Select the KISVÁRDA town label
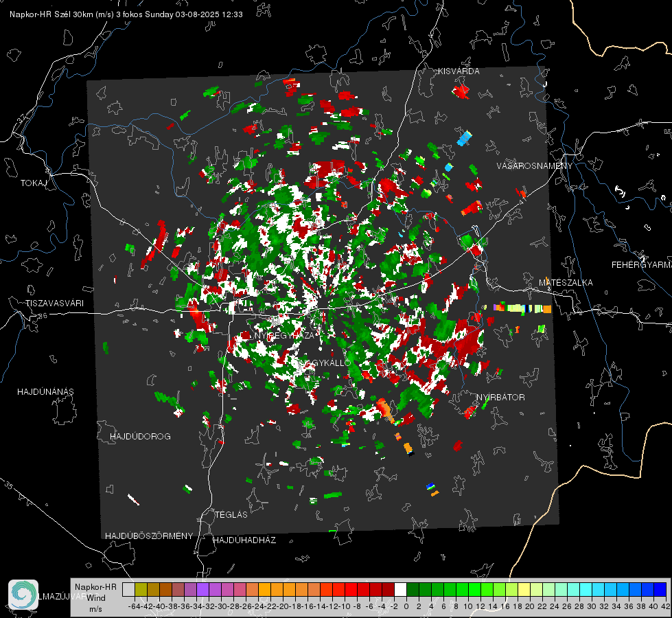672x618 pixels. point(459,71)
